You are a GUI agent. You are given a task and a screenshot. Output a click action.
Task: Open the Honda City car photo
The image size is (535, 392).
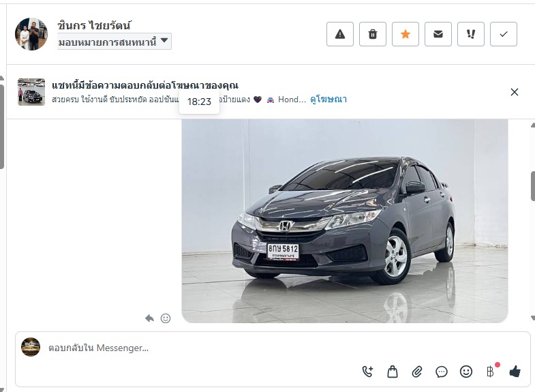pyautogui.click(x=345, y=221)
